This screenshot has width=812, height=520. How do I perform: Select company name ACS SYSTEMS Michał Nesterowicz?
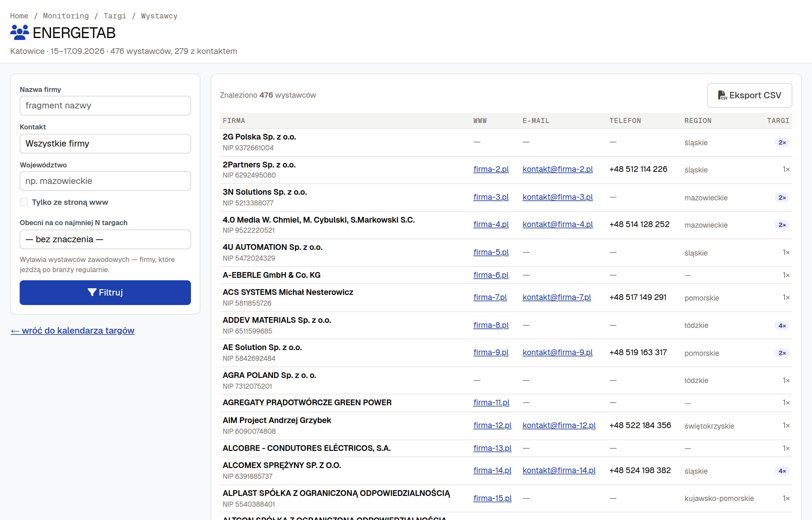point(288,292)
